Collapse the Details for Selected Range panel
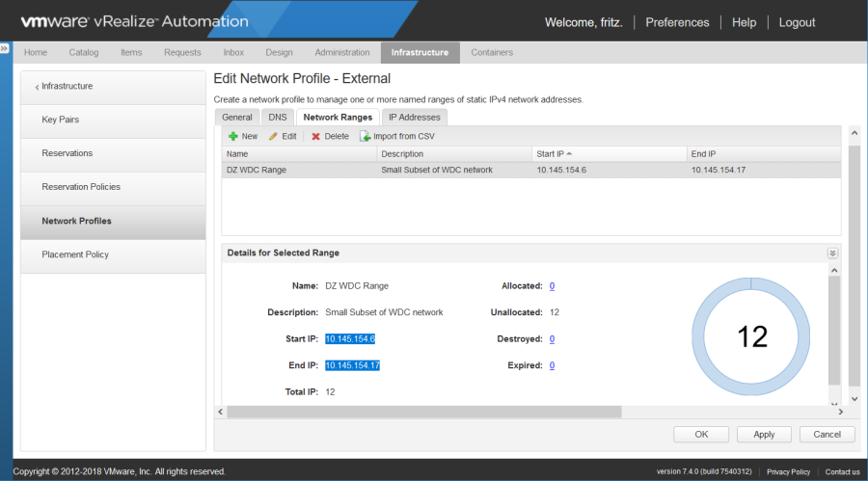This screenshot has height=481, width=868. coord(832,253)
